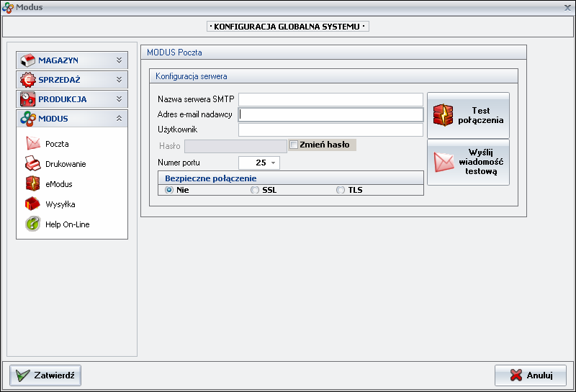
Task: Click the Wysyłka package icon
Action: 33,204
